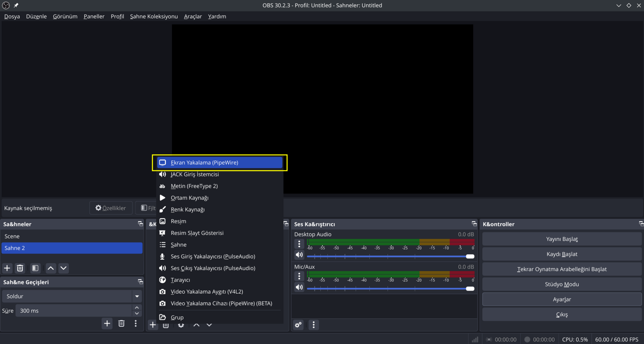Viewport: 644px width, 344px height.
Task: Mute Mic/Aux speaker toggle
Action: click(x=299, y=288)
